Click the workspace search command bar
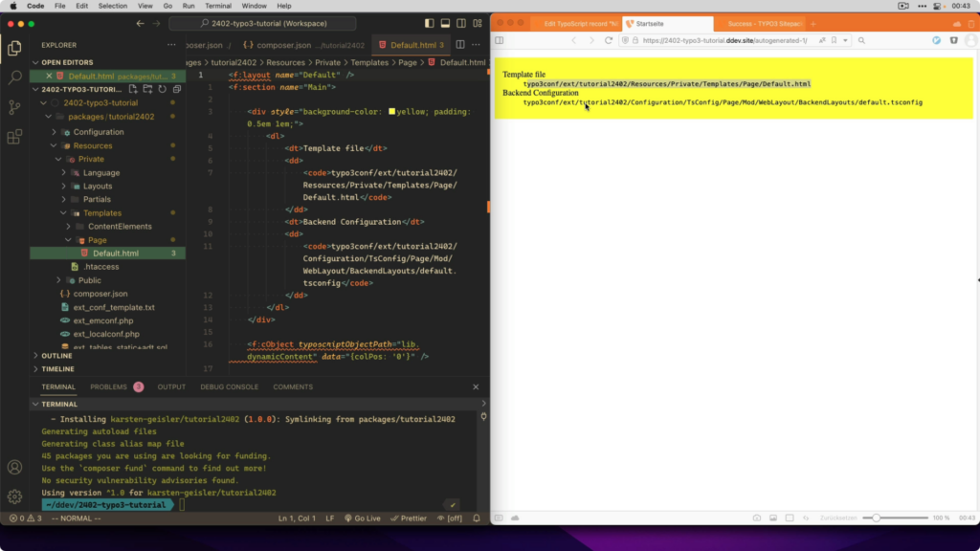 click(x=262, y=23)
